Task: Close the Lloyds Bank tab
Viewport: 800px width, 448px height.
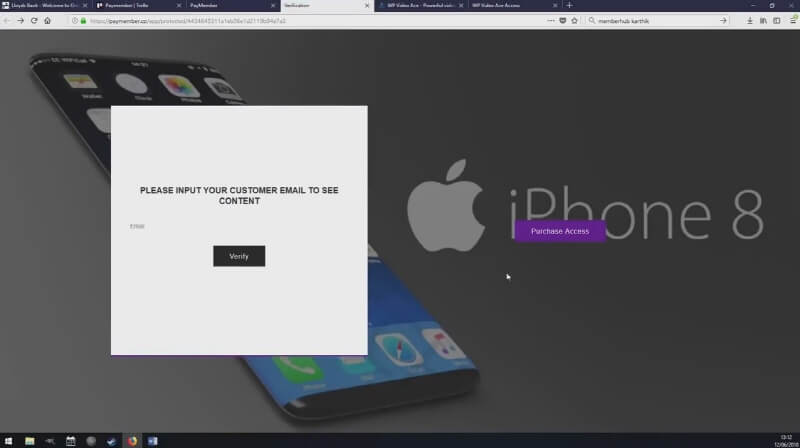Action: pyautogui.click(x=85, y=6)
